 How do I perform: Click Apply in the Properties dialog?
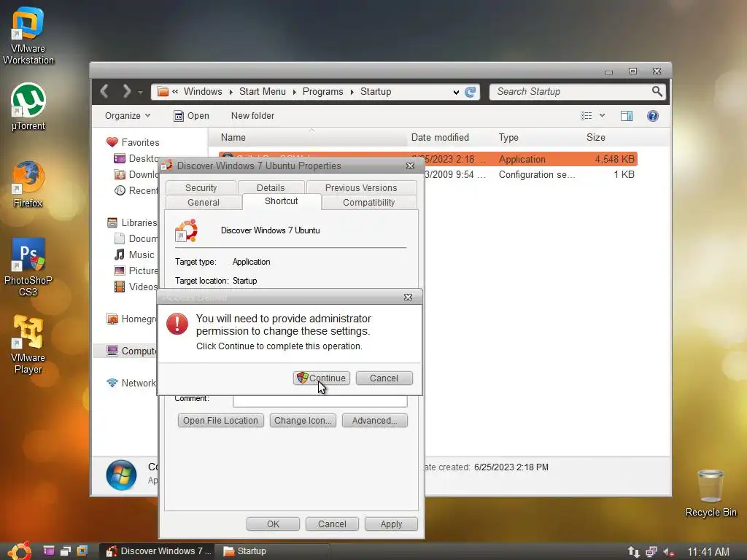[x=391, y=524]
